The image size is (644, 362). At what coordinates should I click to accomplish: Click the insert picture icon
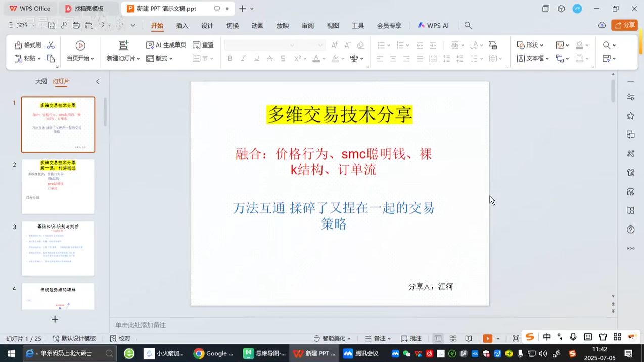tap(560, 45)
